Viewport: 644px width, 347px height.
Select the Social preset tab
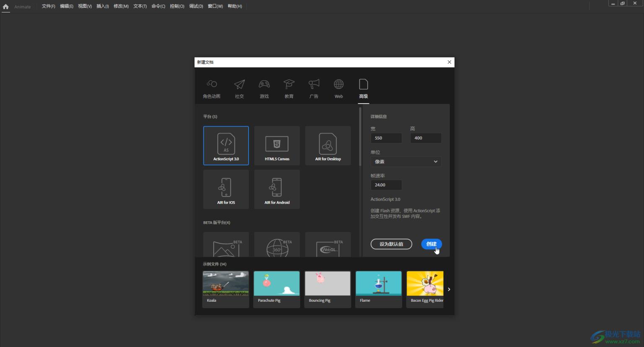click(x=239, y=89)
